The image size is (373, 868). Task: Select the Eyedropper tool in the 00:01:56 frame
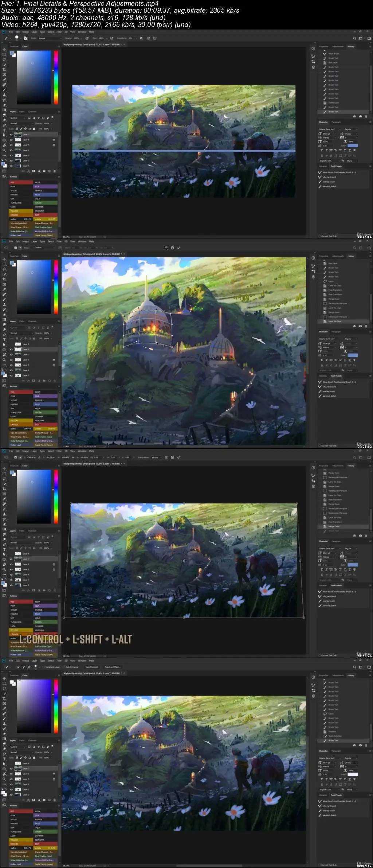click(4, 80)
